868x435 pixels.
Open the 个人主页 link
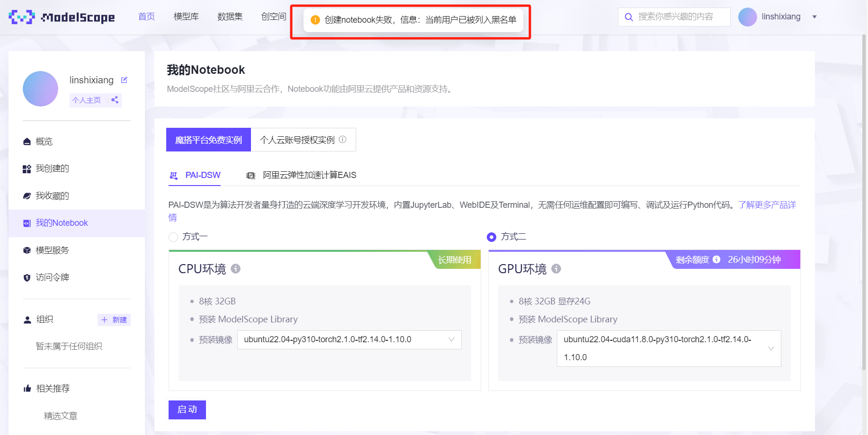[x=87, y=100]
